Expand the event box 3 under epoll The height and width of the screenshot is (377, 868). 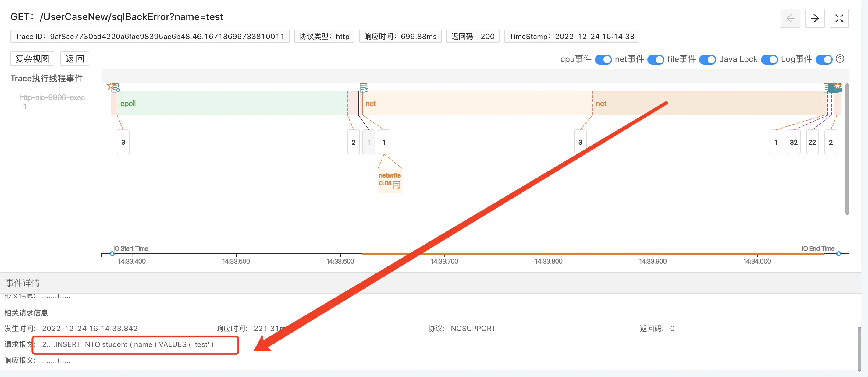123,142
